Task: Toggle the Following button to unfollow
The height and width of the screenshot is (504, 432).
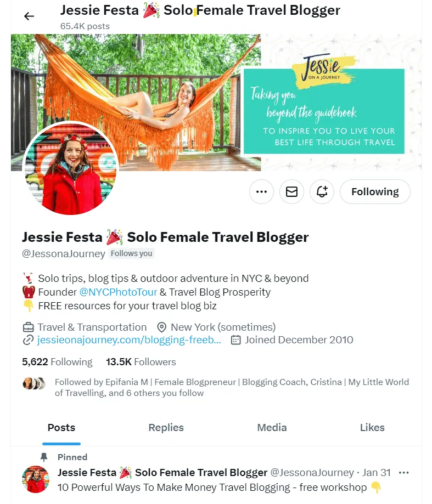Action: [375, 191]
